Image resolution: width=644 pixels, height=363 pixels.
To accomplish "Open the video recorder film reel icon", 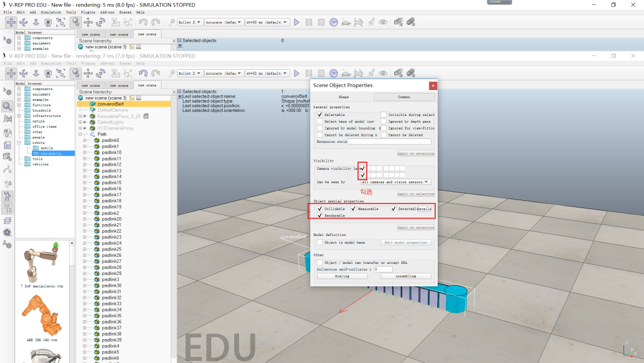I will (7, 232).
